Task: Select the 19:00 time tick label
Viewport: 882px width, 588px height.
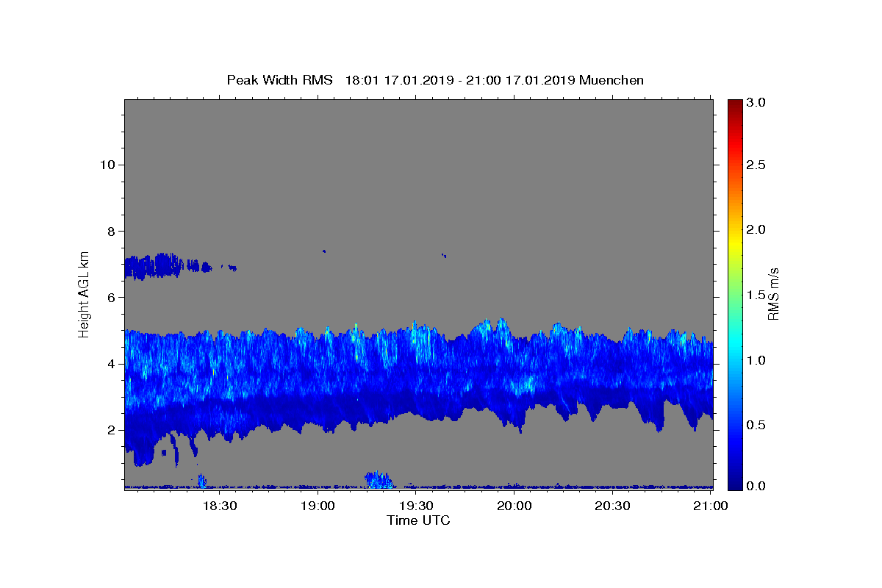Action: coord(318,506)
